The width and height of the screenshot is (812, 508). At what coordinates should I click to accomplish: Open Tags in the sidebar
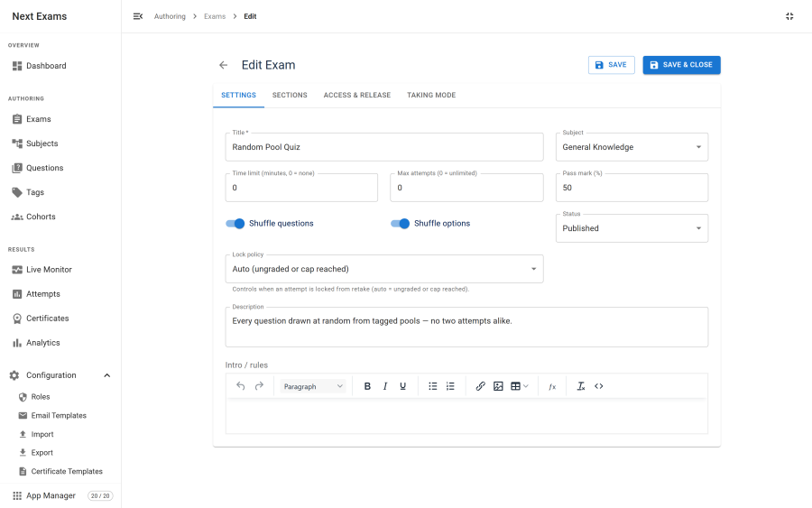[60, 192]
